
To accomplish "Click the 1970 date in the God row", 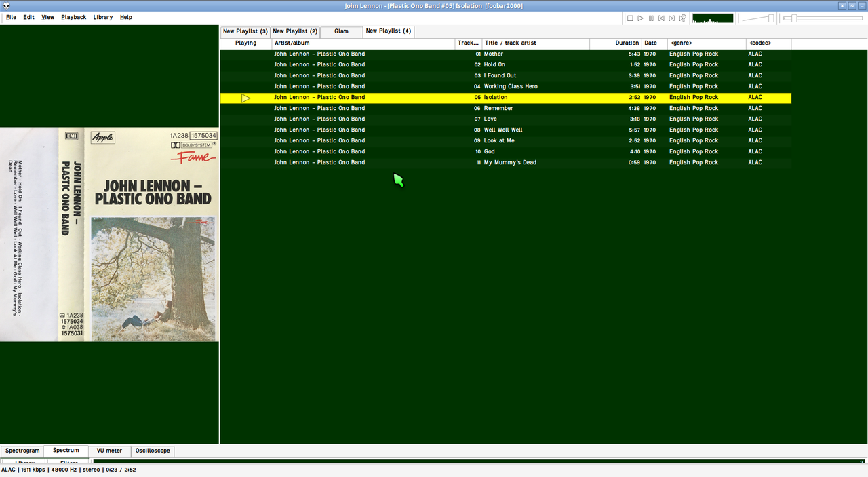I will point(650,152).
